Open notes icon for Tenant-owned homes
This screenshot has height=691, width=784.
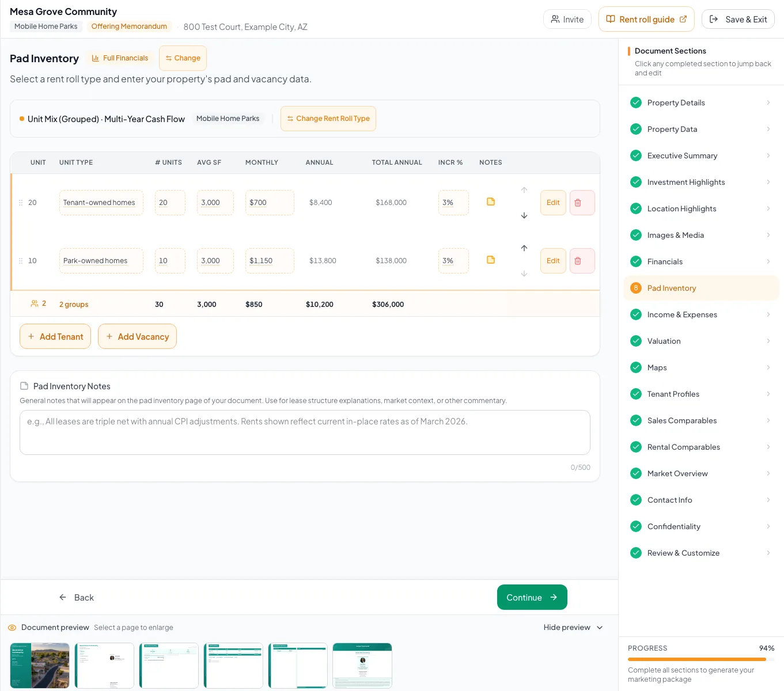(491, 202)
